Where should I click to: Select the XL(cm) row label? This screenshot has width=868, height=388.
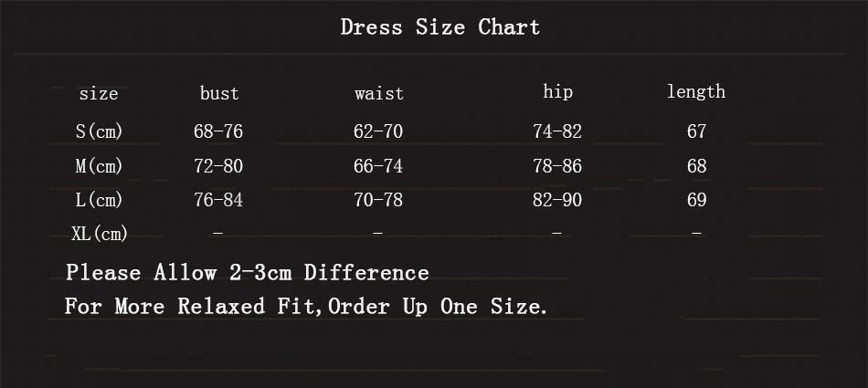click(x=100, y=234)
